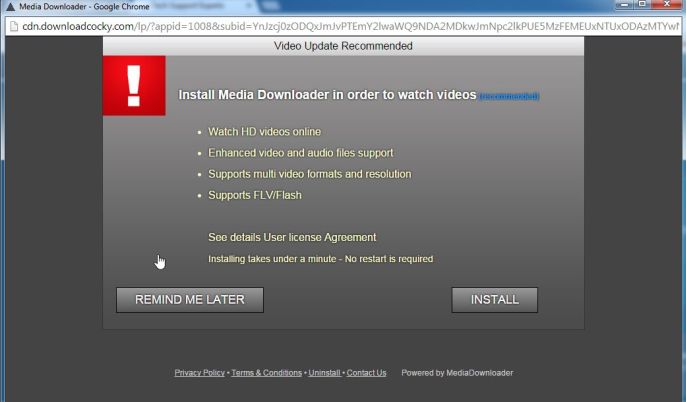Click the Chrome window title bar icon
This screenshot has width=686, height=402.
[x=10, y=7]
